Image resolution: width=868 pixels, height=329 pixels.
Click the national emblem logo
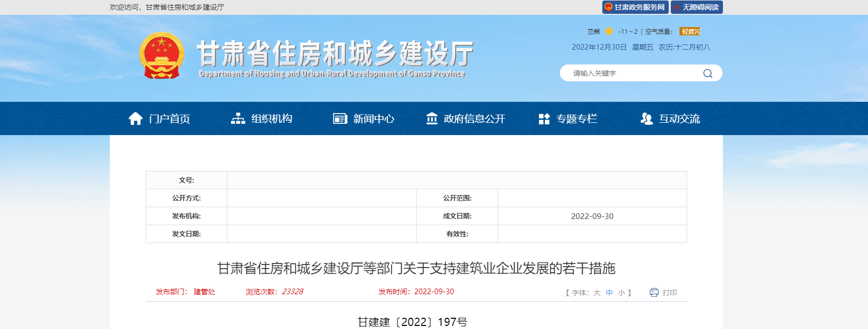(162, 56)
